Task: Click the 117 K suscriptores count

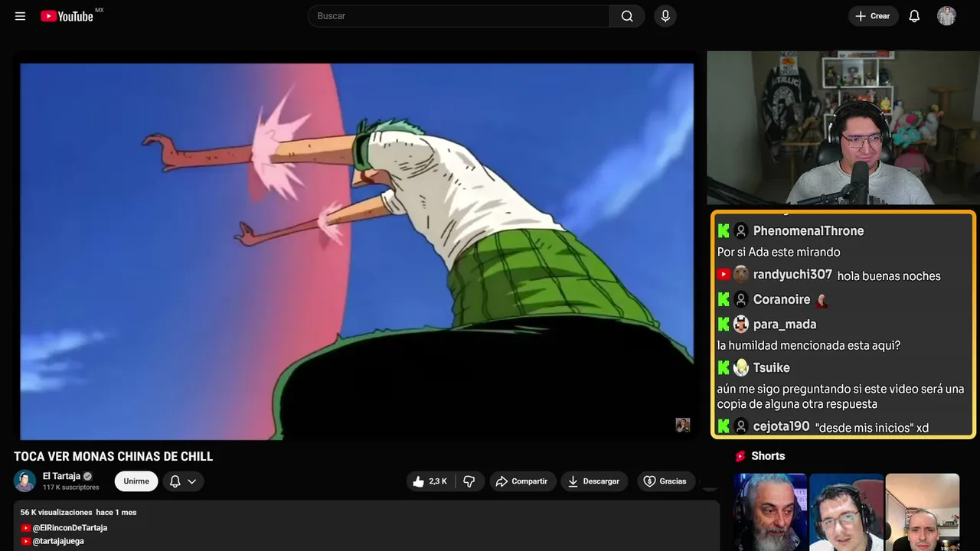Action: tap(71, 487)
